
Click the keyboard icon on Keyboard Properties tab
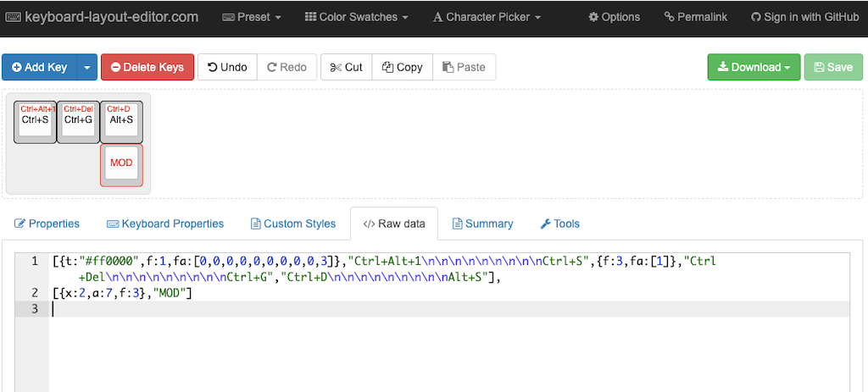(x=113, y=224)
